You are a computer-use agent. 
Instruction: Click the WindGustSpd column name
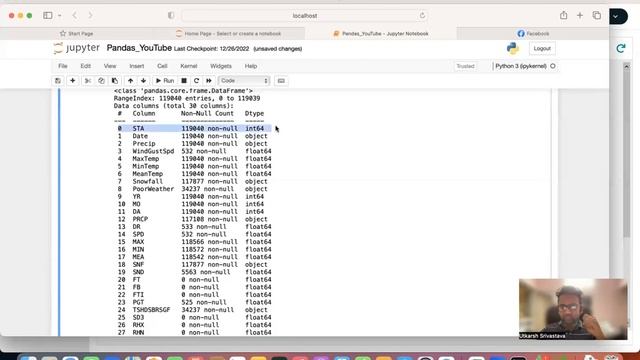153,151
